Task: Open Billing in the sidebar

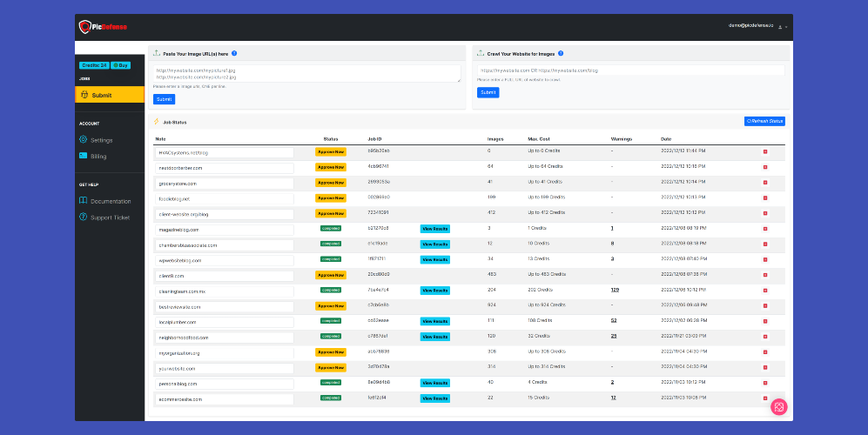Action: tap(93, 156)
